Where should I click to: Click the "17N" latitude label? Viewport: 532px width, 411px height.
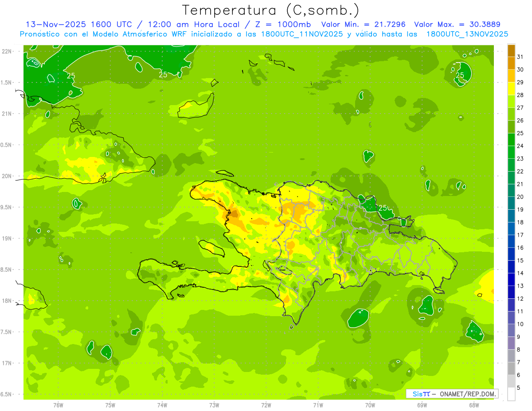(6, 363)
